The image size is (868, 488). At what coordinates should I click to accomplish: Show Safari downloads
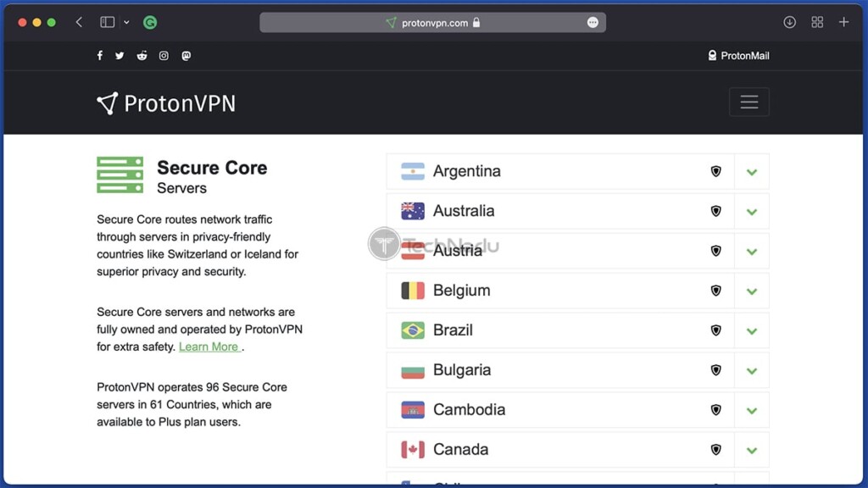789,22
